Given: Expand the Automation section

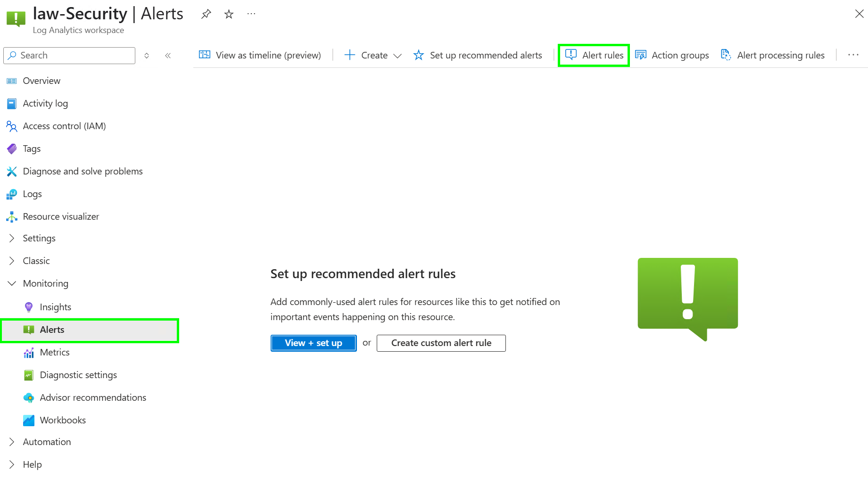Looking at the screenshot, I should [x=12, y=442].
